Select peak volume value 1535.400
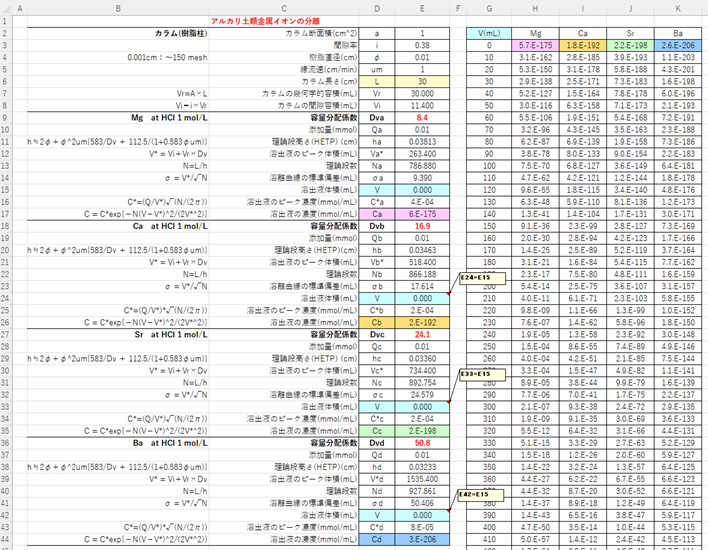The width and height of the screenshot is (708, 550). 422,479
